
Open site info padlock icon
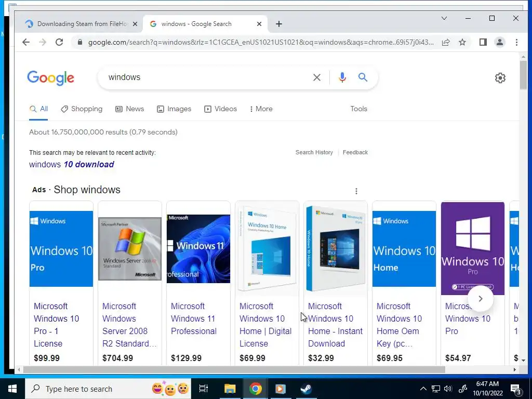(80, 42)
